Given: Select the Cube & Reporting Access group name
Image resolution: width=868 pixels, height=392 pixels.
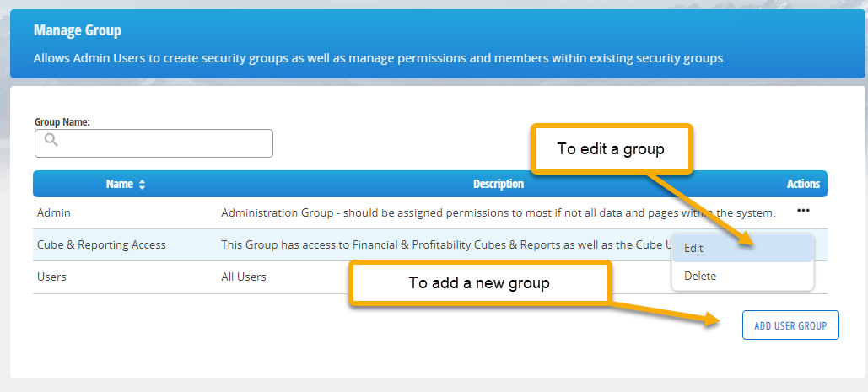Looking at the screenshot, I should point(101,245).
